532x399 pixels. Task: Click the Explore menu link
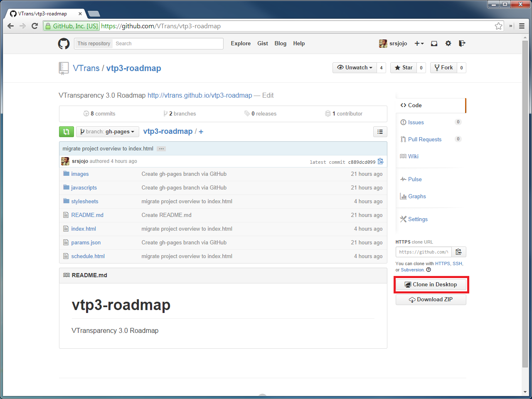pos(241,43)
